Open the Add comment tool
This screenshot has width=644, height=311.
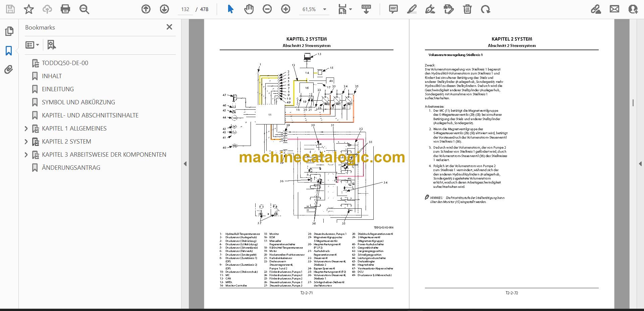[x=393, y=9]
